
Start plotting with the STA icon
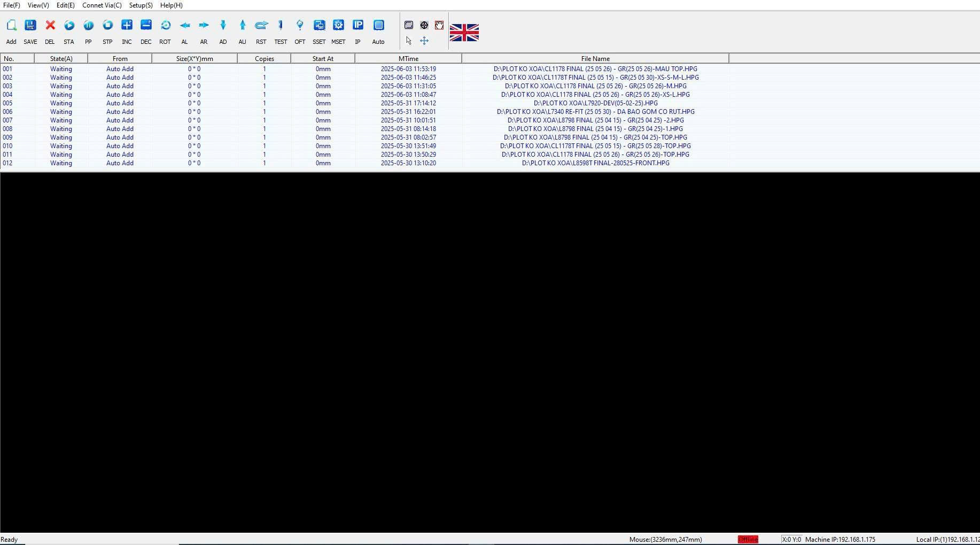click(x=69, y=26)
